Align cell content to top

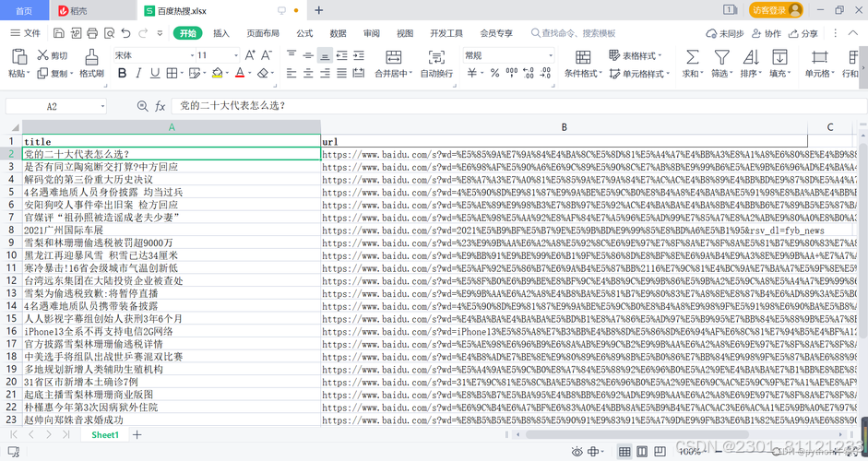[291, 54]
